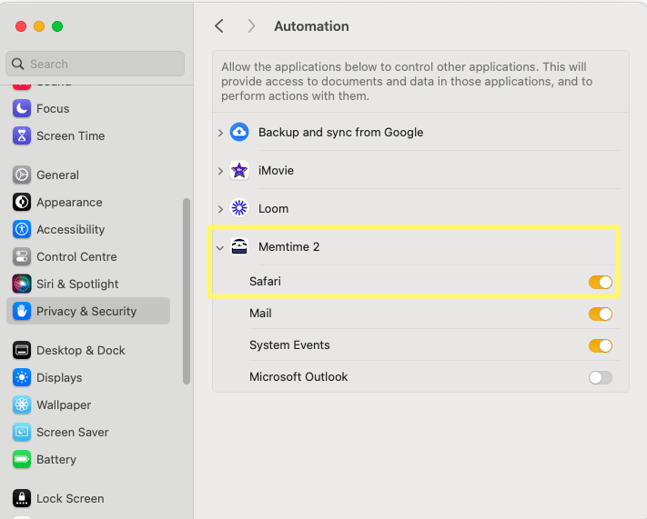
Task: Click the Automation page title
Action: pyautogui.click(x=312, y=26)
